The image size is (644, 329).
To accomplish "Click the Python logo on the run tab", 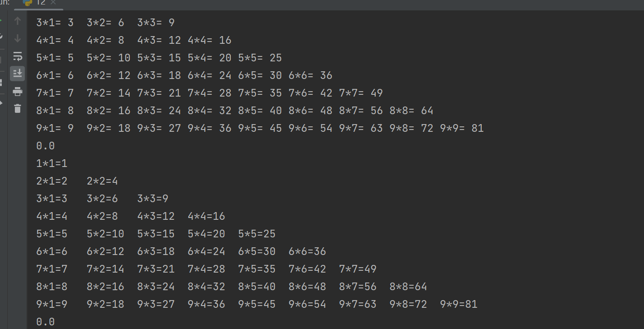I will click(27, 2).
